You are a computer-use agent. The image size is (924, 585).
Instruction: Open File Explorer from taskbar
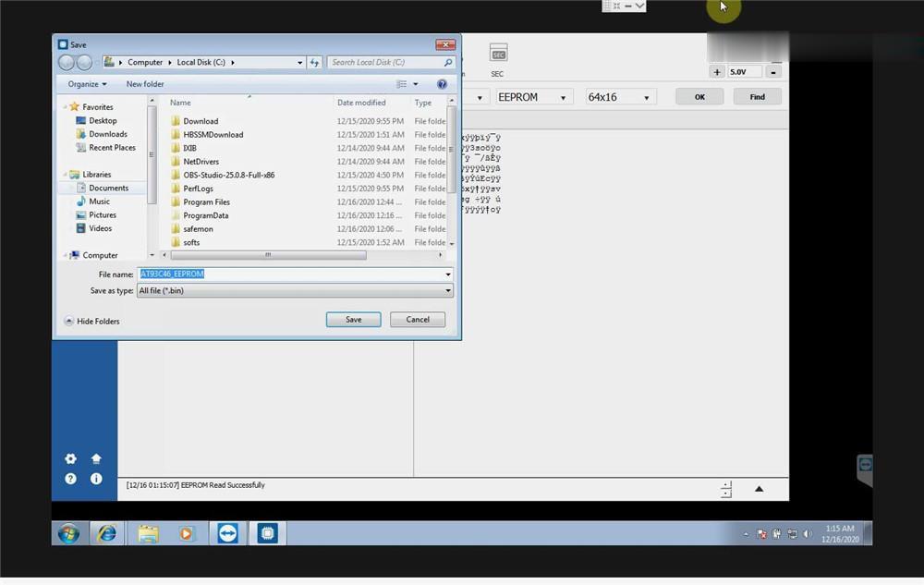(x=148, y=534)
